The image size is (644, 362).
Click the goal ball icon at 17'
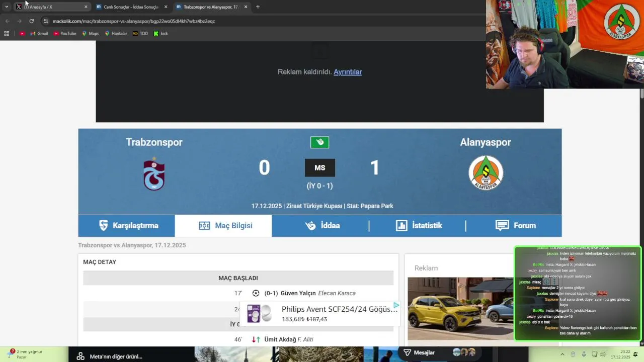click(x=256, y=293)
